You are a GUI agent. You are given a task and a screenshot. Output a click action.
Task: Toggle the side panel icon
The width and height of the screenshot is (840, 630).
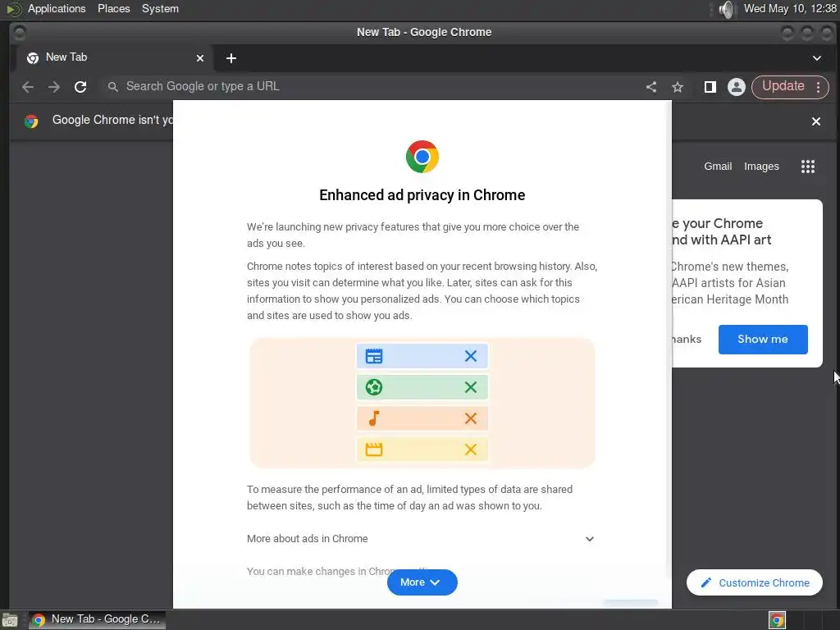coord(710,87)
